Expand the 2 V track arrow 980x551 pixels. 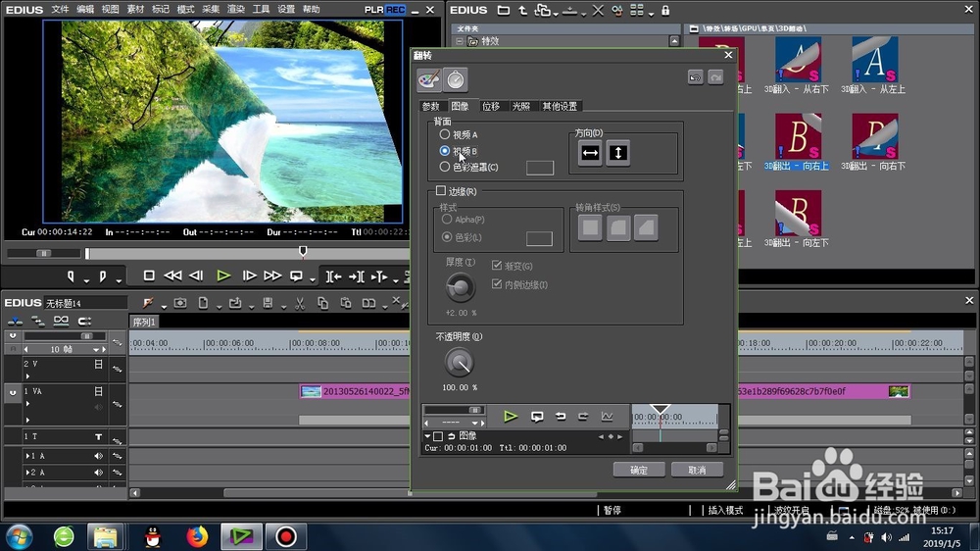27,376
